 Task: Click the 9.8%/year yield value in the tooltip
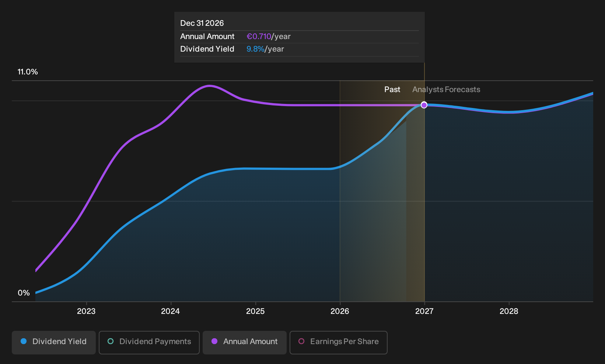click(265, 49)
